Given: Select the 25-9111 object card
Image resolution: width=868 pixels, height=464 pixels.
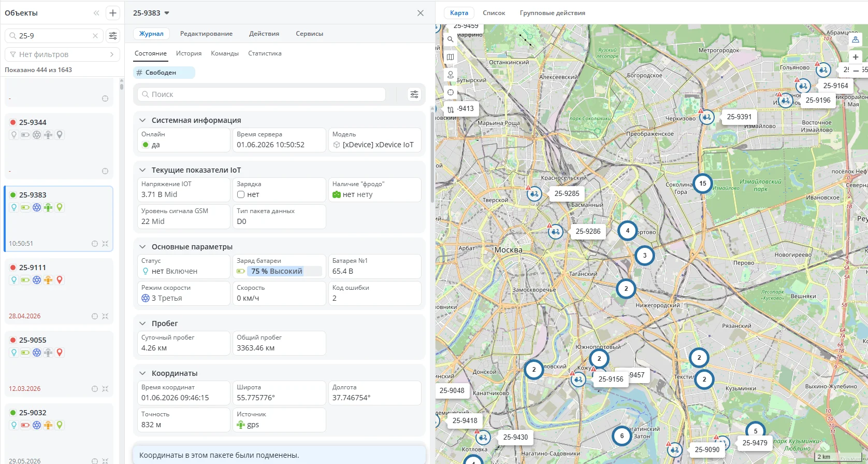Looking at the screenshot, I should 58,291.
